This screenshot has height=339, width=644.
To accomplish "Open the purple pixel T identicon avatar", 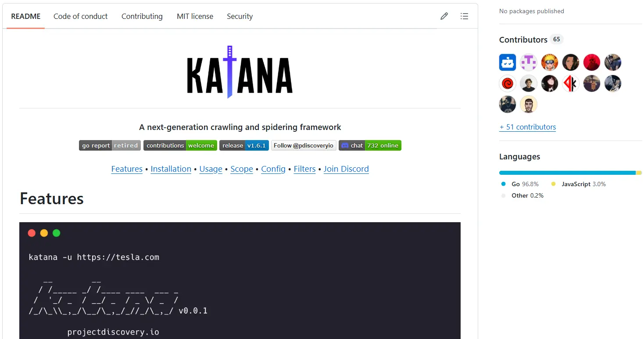I will click(x=529, y=62).
